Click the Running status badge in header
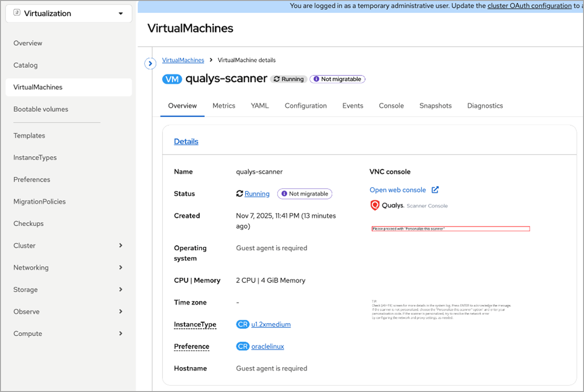 point(289,79)
